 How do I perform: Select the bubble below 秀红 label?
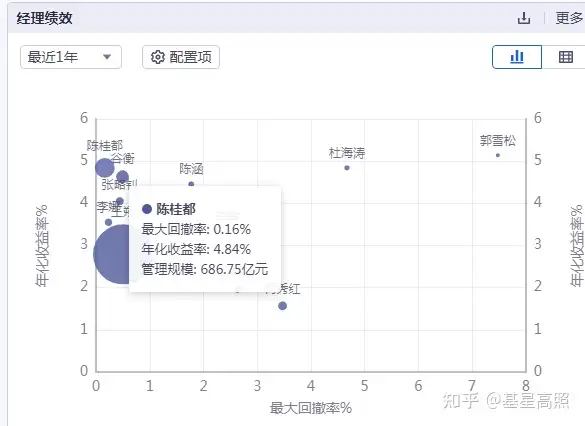[x=282, y=306]
